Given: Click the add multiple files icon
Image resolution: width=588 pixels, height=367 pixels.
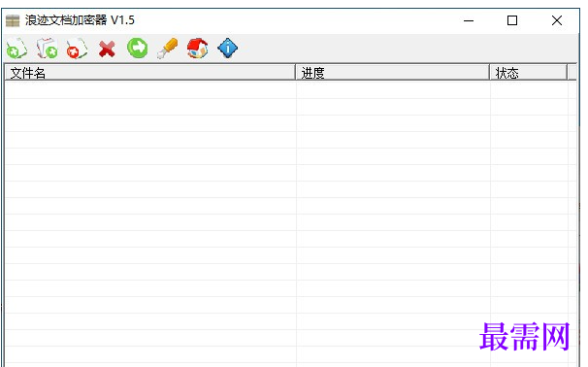Looking at the screenshot, I should [x=47, y=49].
